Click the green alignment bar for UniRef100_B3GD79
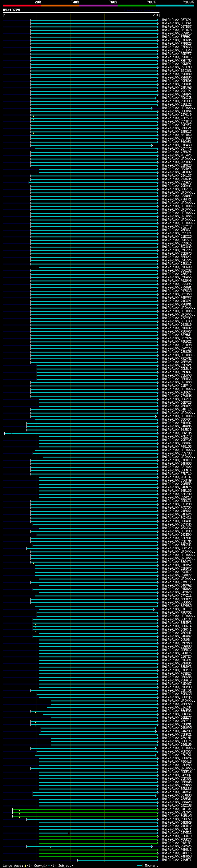This screenshot has width=197, height=868. coord(98,836)
